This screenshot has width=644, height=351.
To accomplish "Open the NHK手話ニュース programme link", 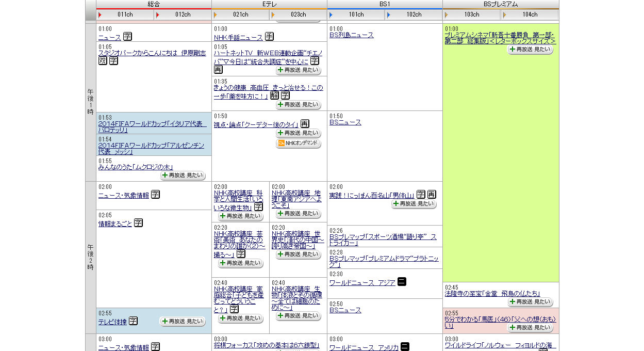I will click(x=238, y=38).
